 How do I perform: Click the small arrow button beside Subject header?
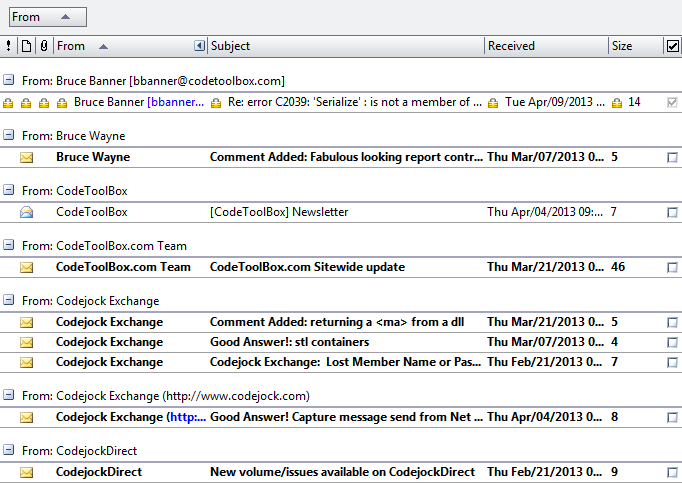199,46
